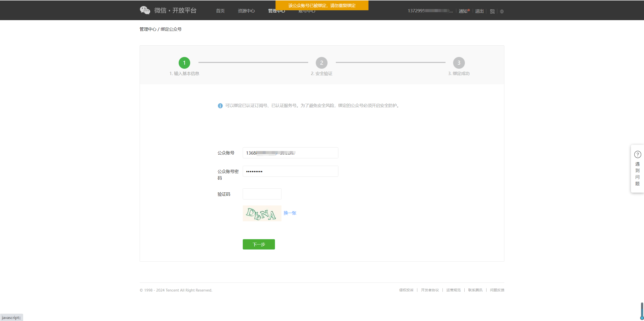
Task: Click 退出 to log out
Action: click(479, 11)
